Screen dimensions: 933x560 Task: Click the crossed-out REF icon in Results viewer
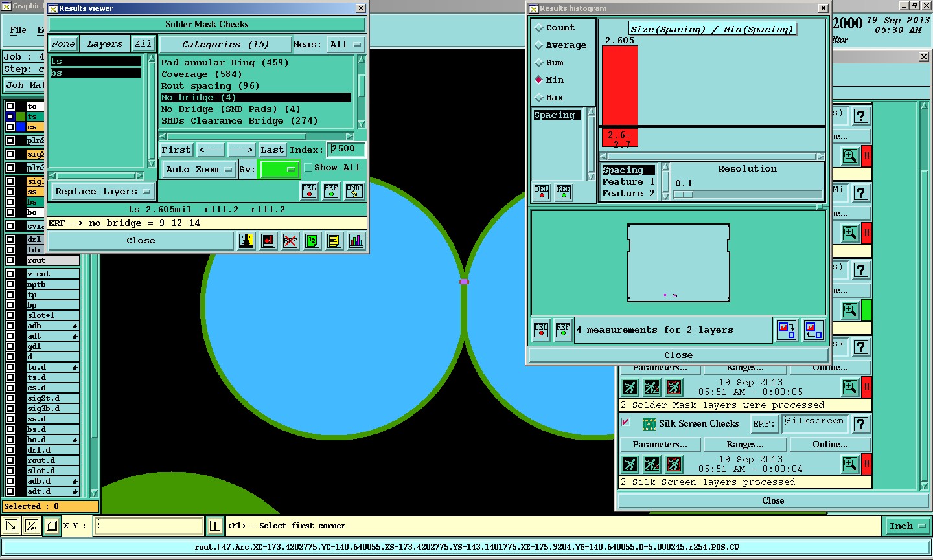[x=290, y=241]
